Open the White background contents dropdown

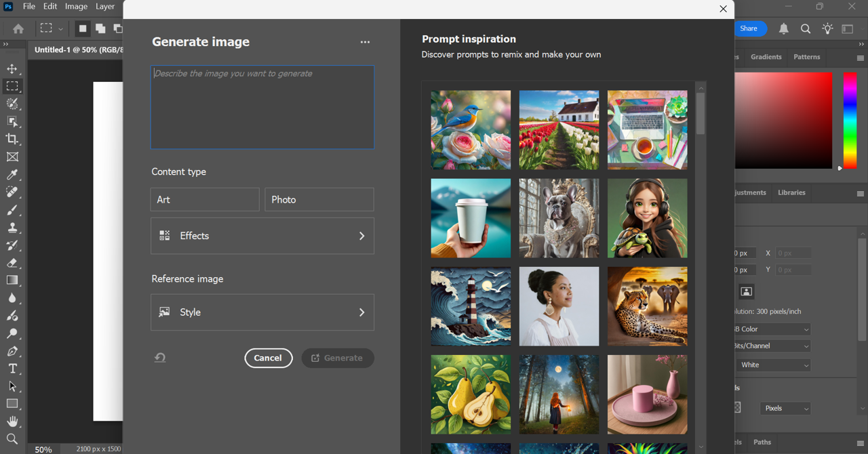coord(774,365)
